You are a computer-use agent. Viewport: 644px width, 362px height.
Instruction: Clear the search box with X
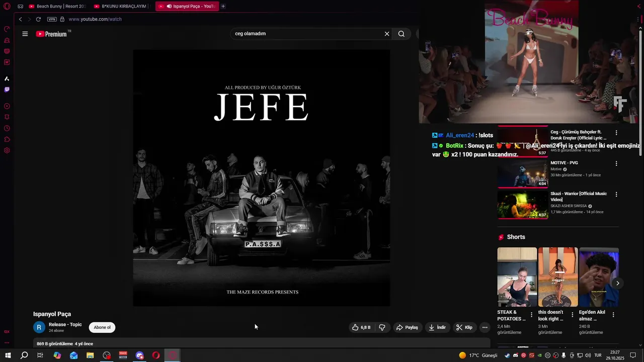tap(387, 34)
